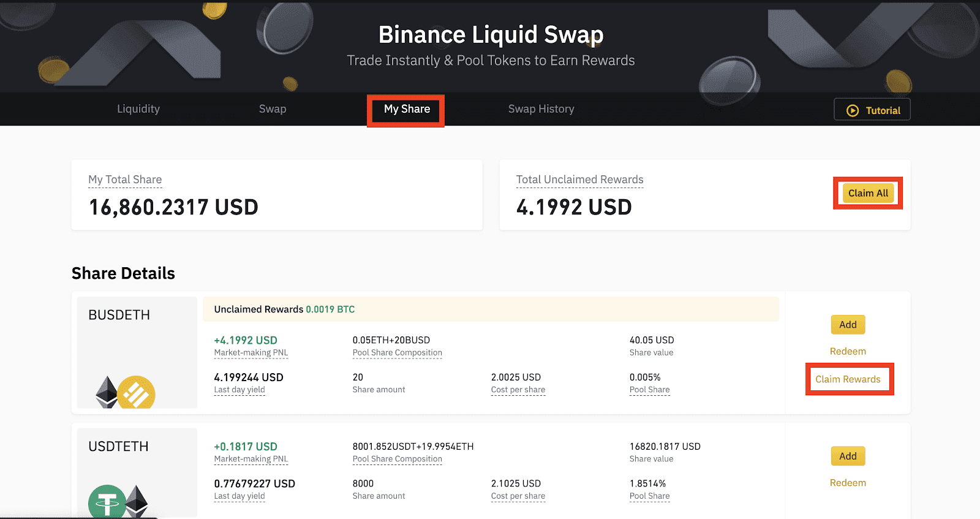Click Market-making PNL label in USDTETH row
This screenshot has height=519, width=980.
click(251, 459)
